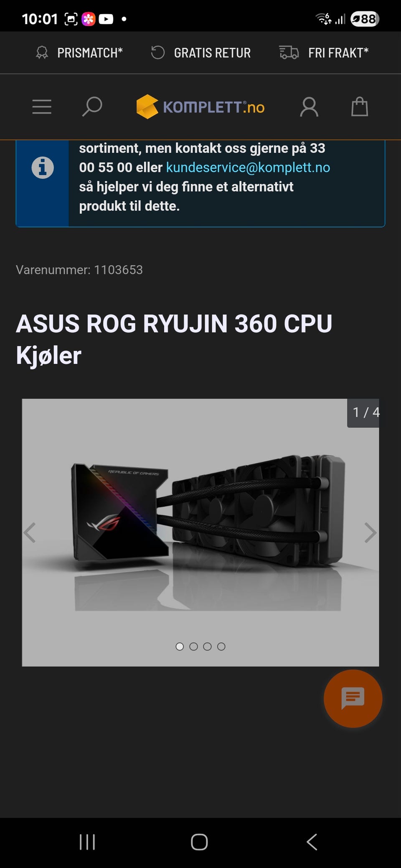401x868 pixels.
Task: Open the live chat bubble
Action: click(x=353, y=699)
